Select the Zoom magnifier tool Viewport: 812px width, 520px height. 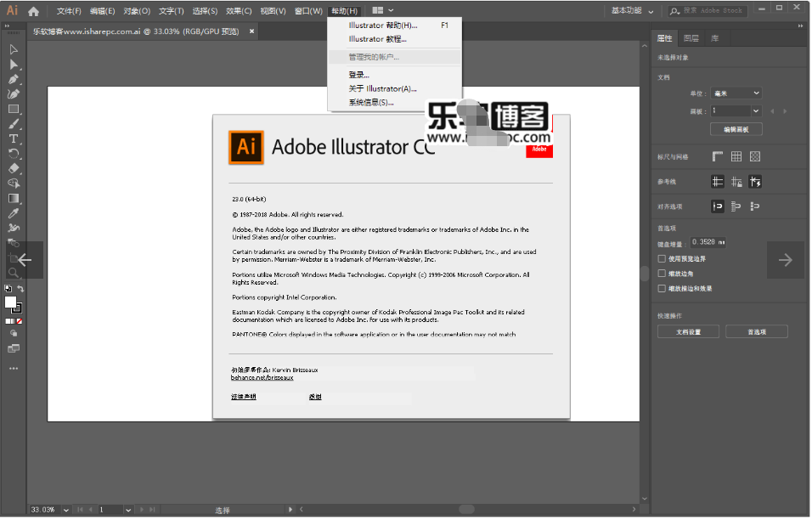point(14,273)
